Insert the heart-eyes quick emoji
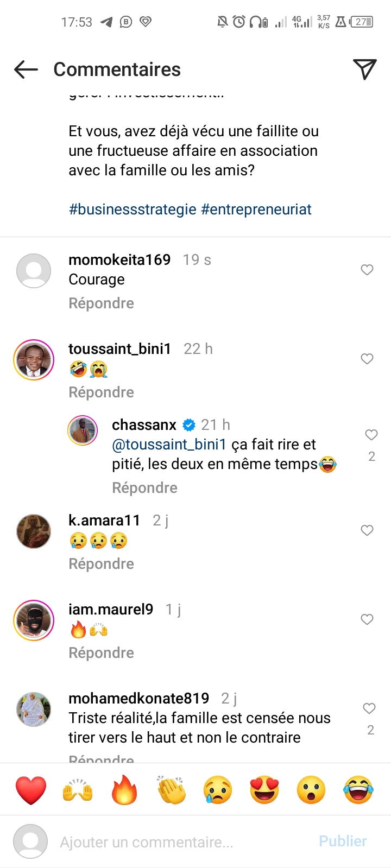Viewport: 391px width, 868px height. [264, 790]
